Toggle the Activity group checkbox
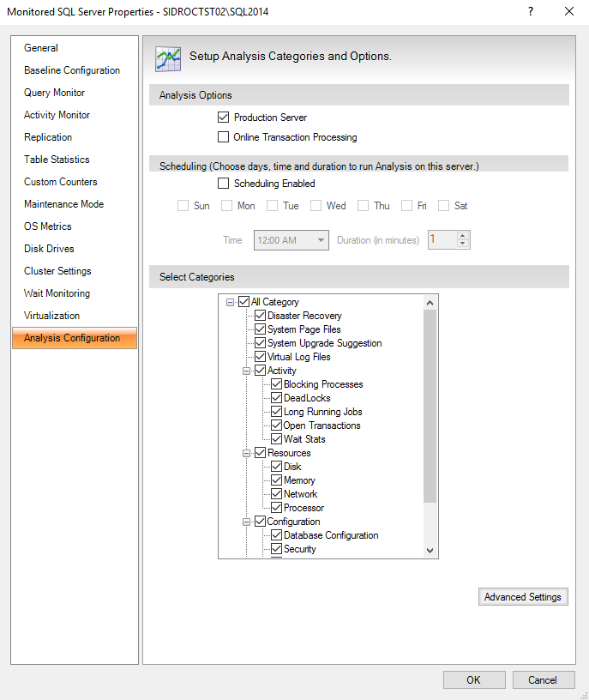Image resolution: width=589 pixels, height=700 pixels. pyautogui.click(x=260, y=371)
